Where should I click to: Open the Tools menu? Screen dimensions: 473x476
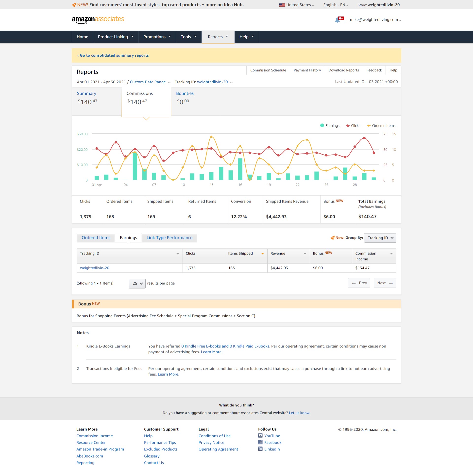[188, 37]
